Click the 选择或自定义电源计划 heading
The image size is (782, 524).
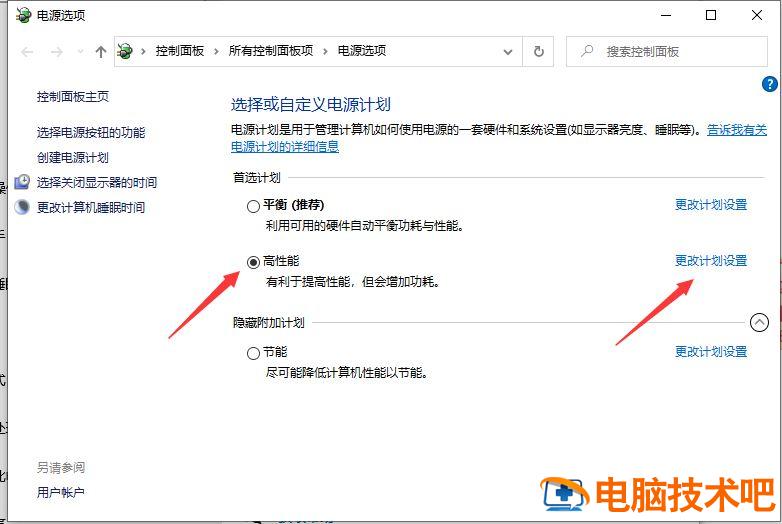click(x=310, y=105)
